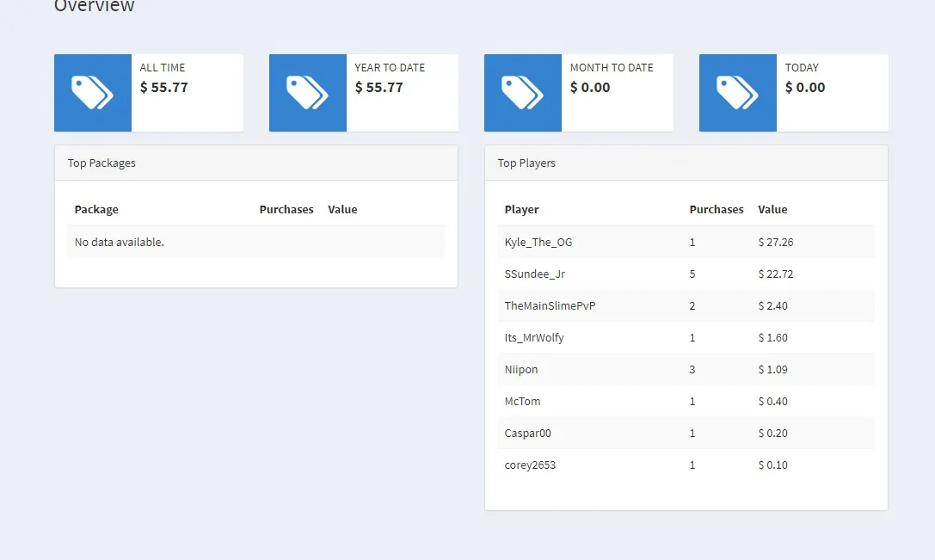Viewport: 935px width, 560px height.
Task: Select the TODAY label
Action: pos(802,67)
